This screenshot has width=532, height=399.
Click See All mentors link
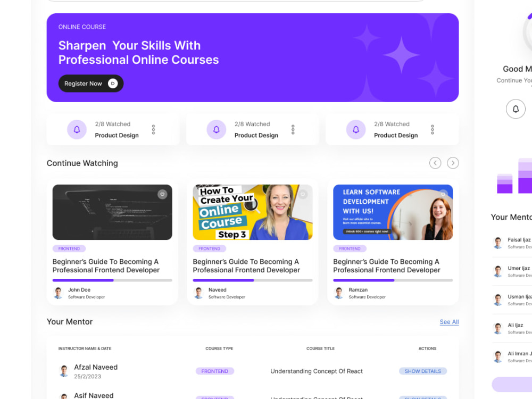point(449,322)
